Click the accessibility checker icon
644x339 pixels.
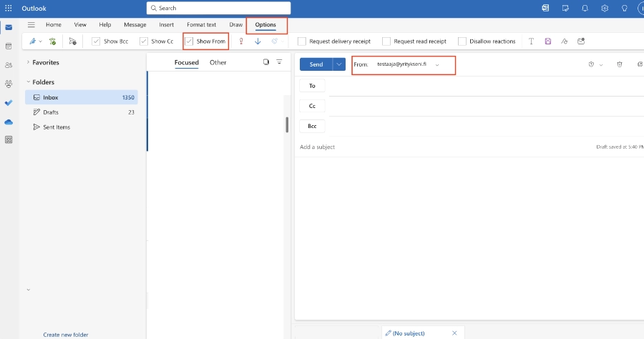click(x=52, y=41)
